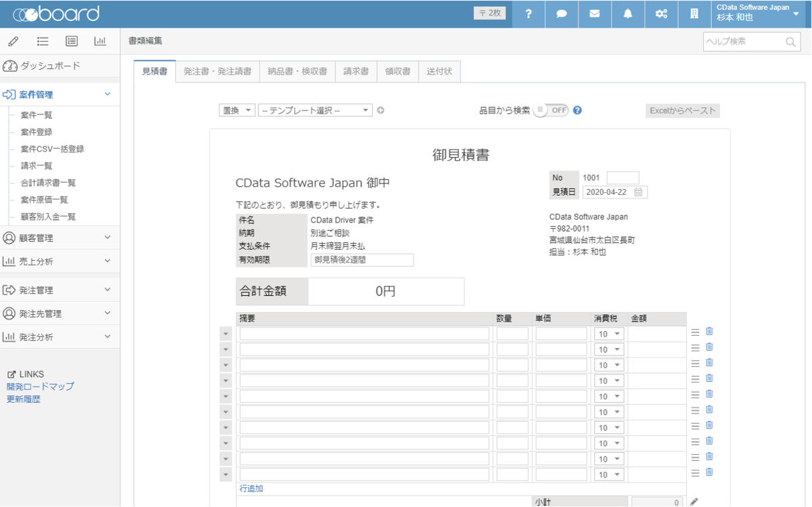The width and height of the screenshot is (812, 507).
Task: Open help icon next to 品目から検索 toggle
Action: click(577, 110)
